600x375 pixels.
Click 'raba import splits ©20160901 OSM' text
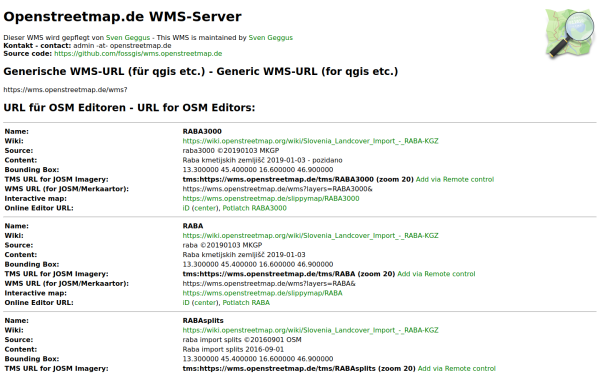click(242, 340)
